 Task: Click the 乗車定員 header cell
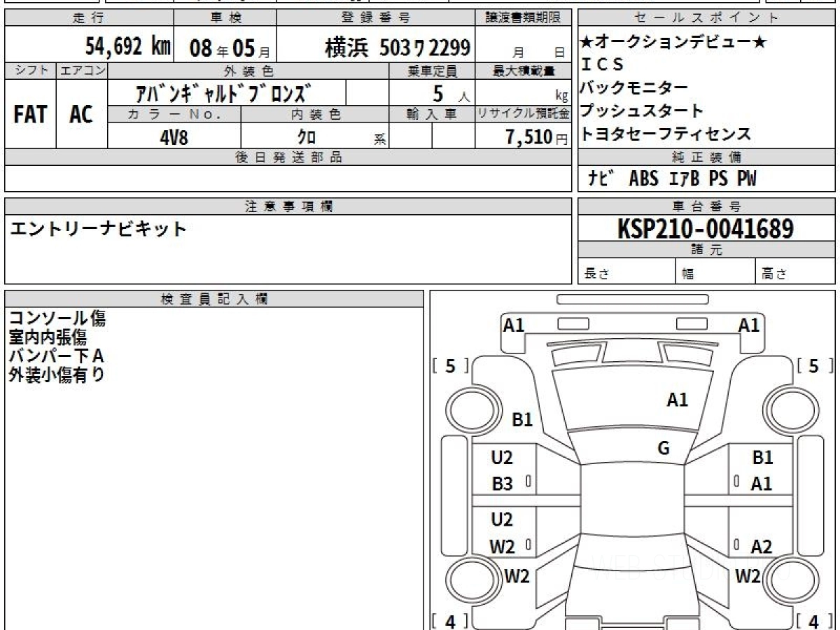[432, 71]
